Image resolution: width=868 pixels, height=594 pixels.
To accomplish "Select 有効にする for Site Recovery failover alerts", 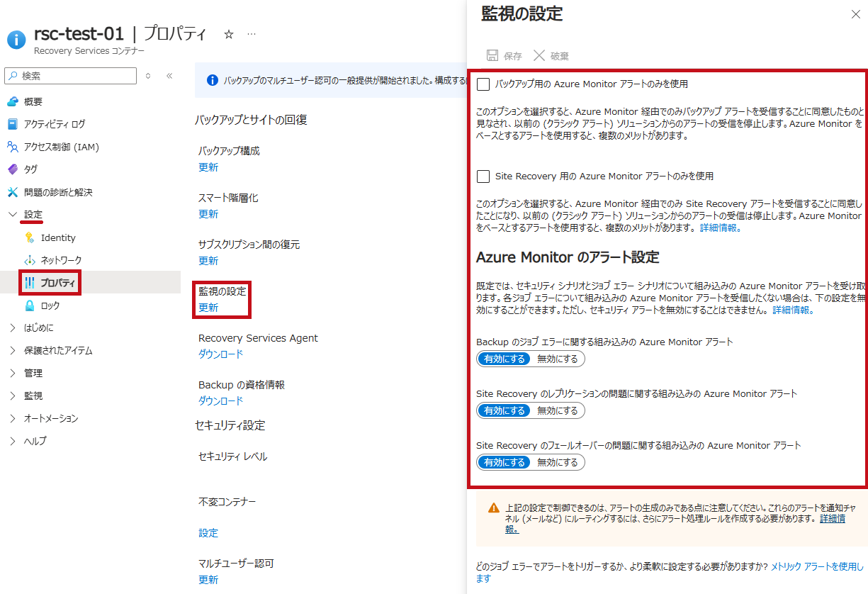I will (x=504, y=462).
